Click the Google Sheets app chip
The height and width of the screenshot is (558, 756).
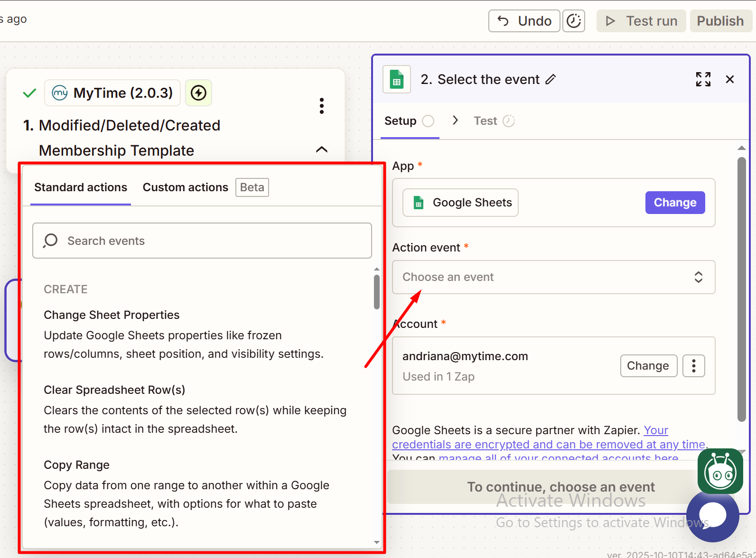coord(460,203)
